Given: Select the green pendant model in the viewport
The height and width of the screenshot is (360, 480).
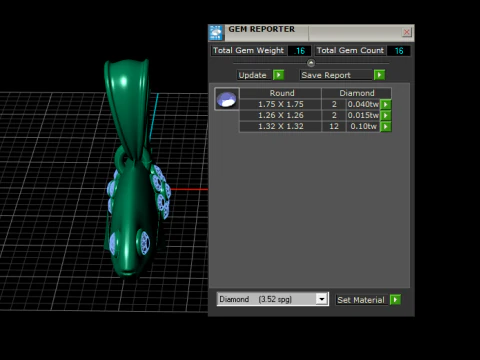Looking at the screenshot, I should click(x=132, y=200).
